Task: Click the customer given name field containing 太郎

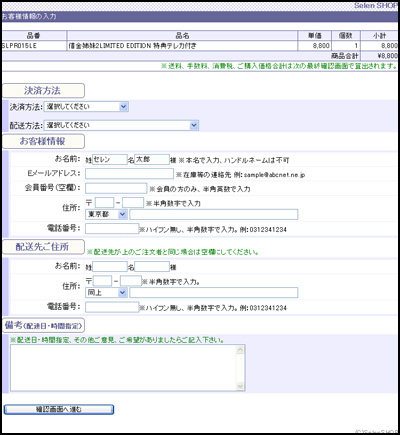Action: coord(152,160)
